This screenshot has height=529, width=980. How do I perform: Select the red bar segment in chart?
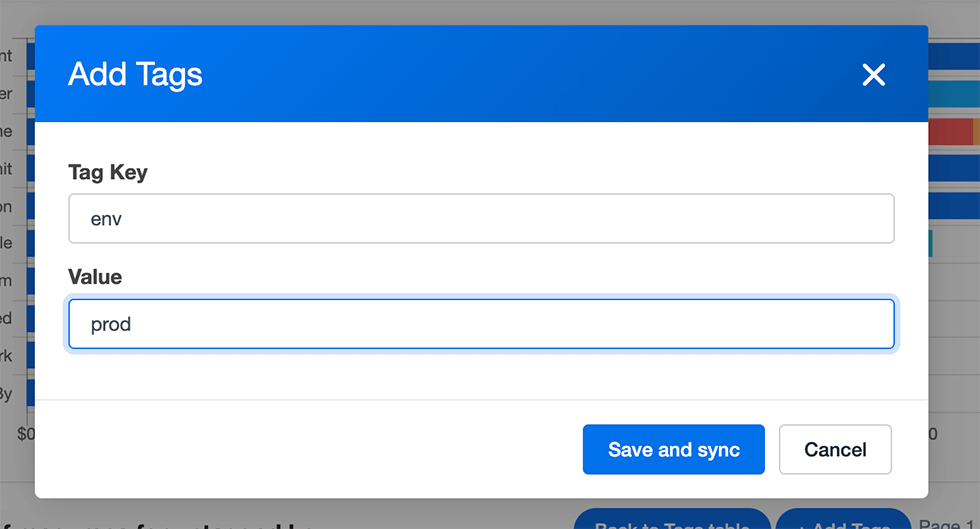pyautogui.click(x=951, y=132)
